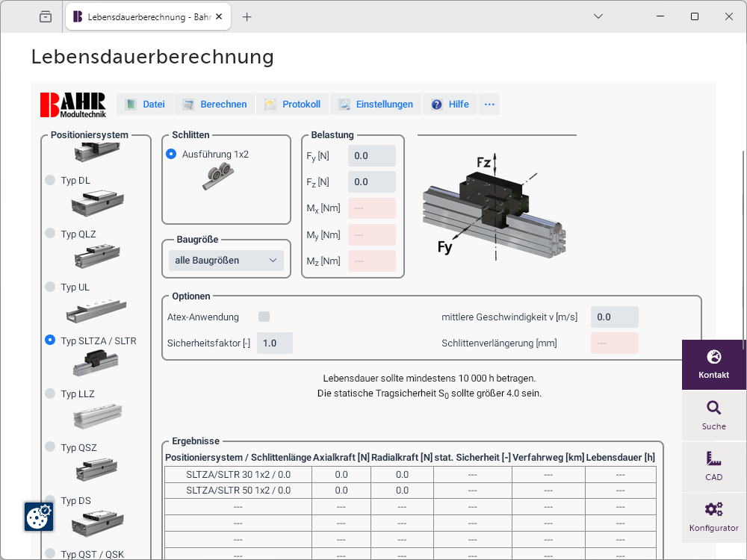Select the Typ LLZ radio button
This screenshot has width=747, height=560.
point(50,393)
